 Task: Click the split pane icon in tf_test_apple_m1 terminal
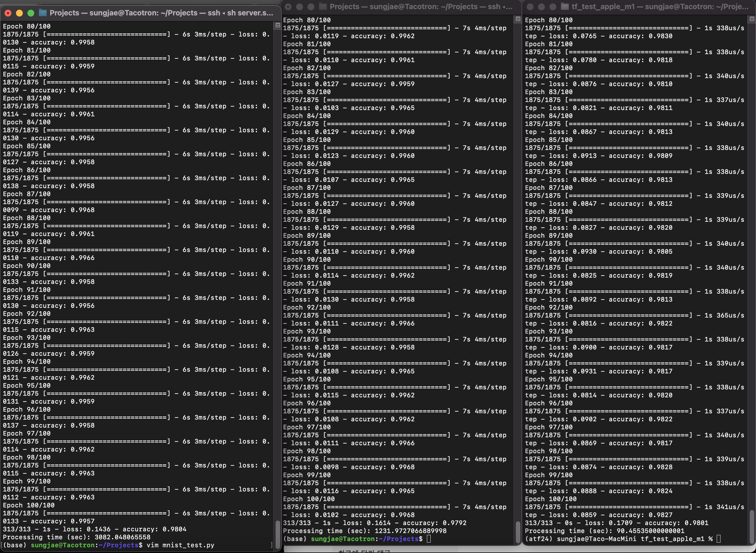(752, 19)
